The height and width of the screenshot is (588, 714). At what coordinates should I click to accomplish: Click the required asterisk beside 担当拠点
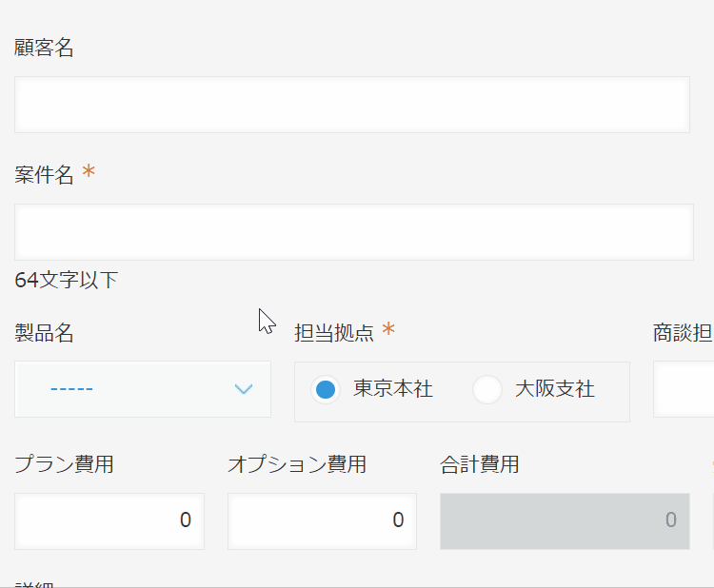tap(388, 331)
